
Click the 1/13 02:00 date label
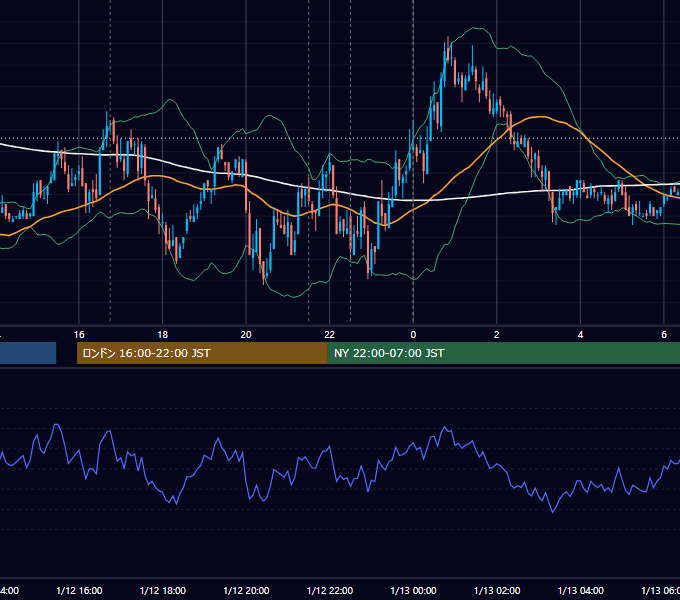tap(497, 590)
